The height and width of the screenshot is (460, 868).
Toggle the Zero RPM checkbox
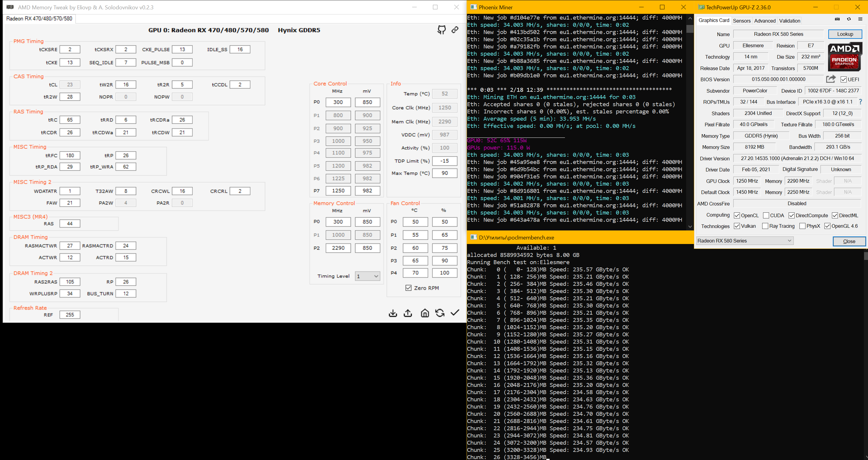(408, 288)
